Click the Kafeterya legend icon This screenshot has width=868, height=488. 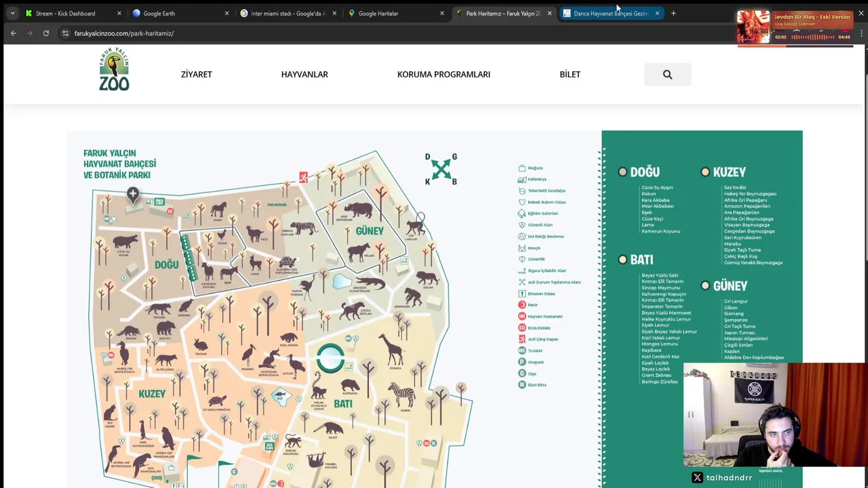tap(522, 180)
